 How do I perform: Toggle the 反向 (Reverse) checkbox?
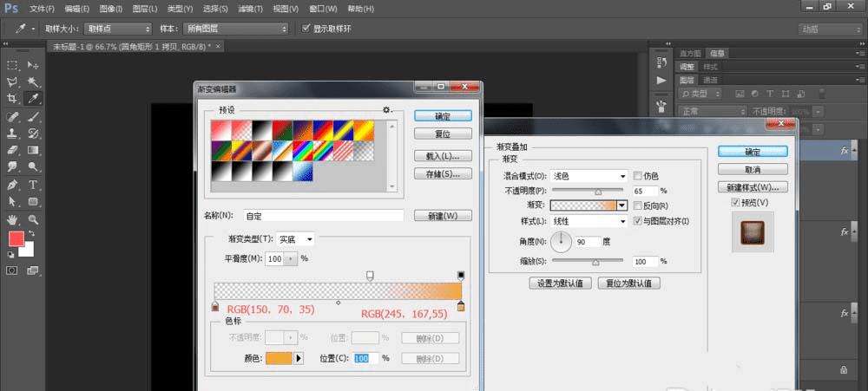(x=639, y=206)
